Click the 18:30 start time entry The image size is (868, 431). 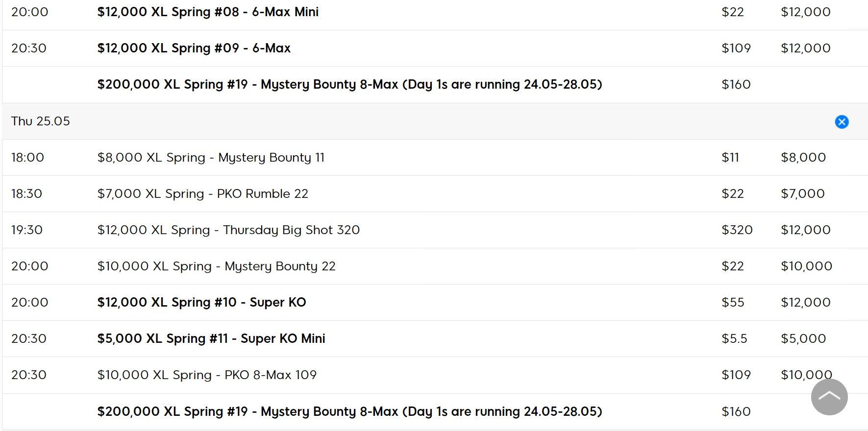(27, 194)
